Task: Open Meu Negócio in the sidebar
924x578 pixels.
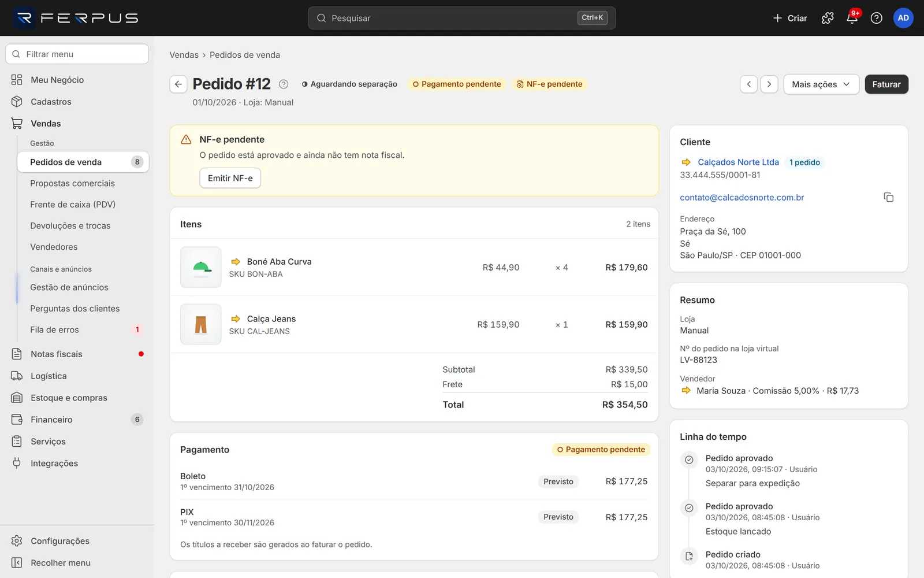Action: (77, 80)
